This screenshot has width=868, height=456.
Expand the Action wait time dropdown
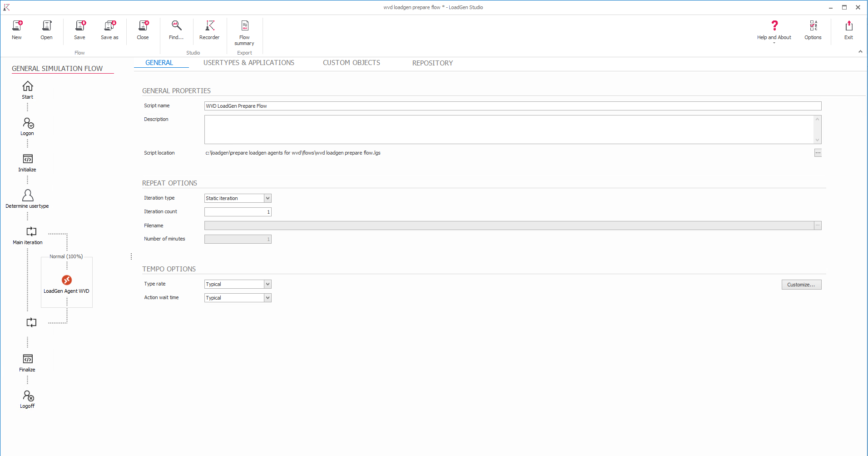[x=268, y=298]
